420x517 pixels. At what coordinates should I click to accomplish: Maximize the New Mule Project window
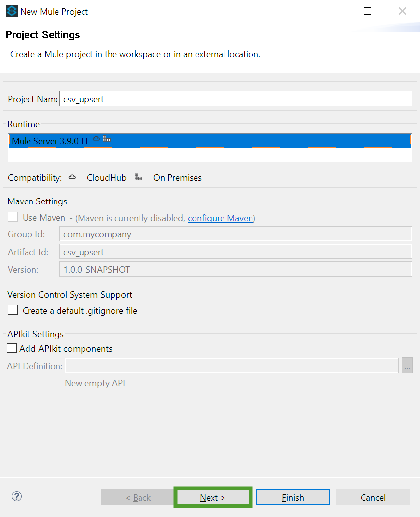point(367,11)
